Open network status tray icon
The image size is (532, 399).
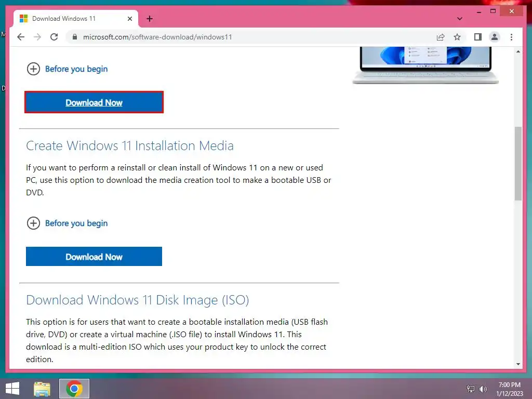pos(470,389)
